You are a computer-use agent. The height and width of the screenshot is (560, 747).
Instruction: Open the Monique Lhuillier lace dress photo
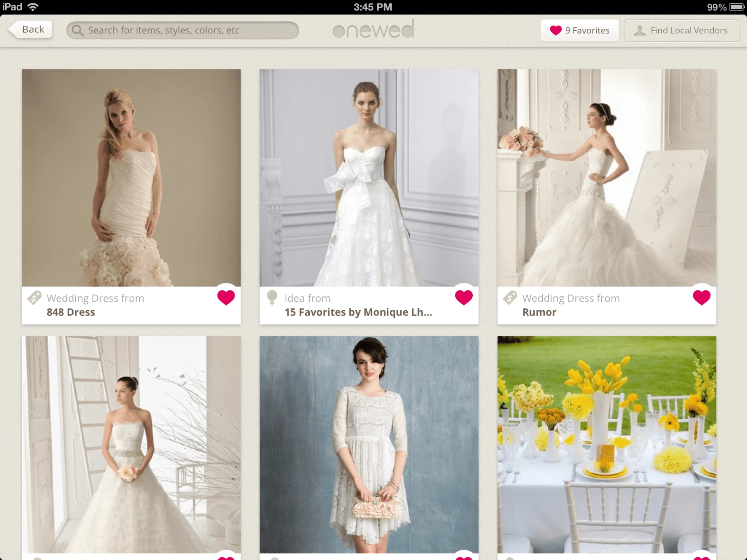click(x=369, y=178)
